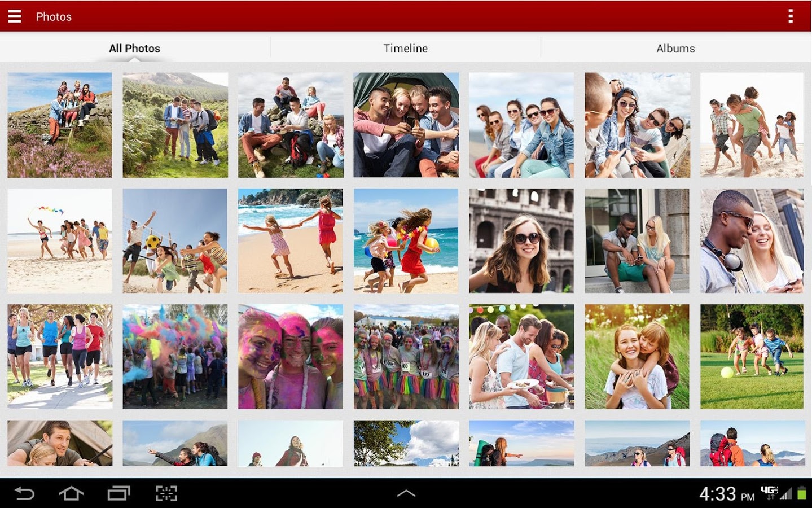Tap the screenshot capture icon in navigation bar
The width and height of the screenshot is (812, 508).
[166, 494]
